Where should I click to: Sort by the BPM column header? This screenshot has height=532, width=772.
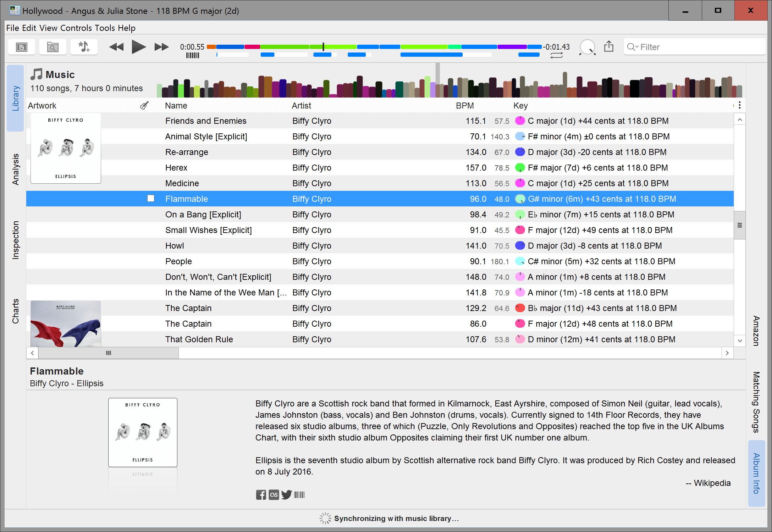(x=465, y=106)
